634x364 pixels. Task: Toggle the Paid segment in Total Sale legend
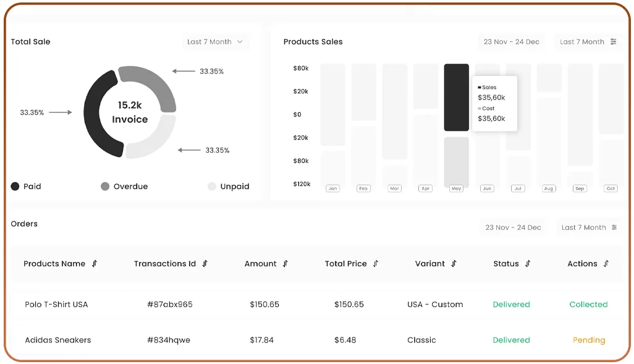tap(25, 186)
